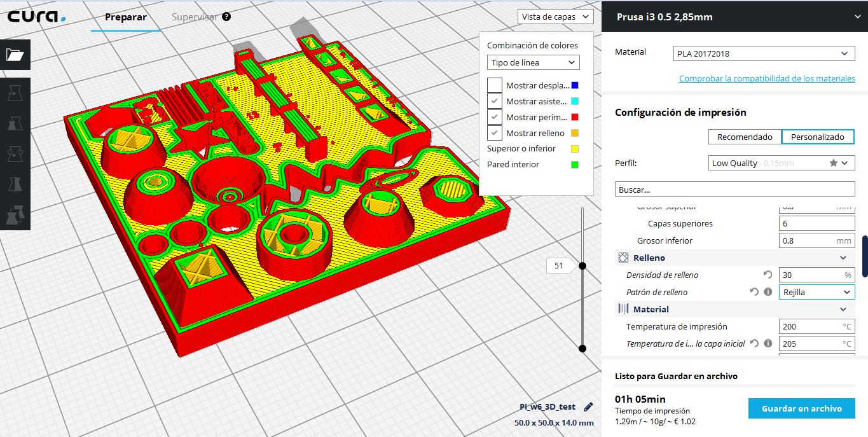Click the 1.29m / ~ 10g cost text
The image size is (868, 437).
(655, 421)
